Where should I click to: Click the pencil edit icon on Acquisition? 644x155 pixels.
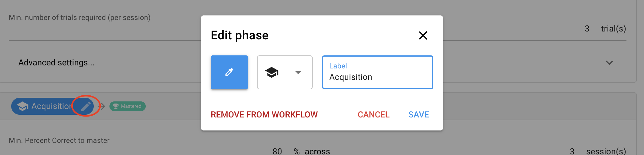86,106
